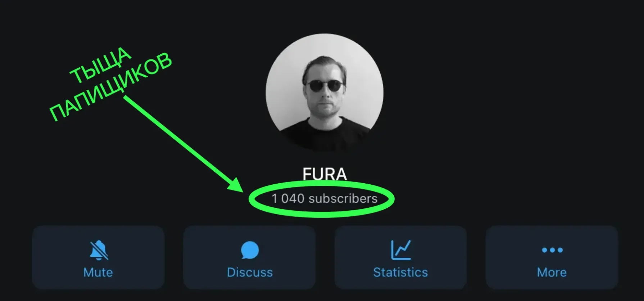Click the "Mute" text label
This screenshot has width=644, height=301.
point(98,272)
